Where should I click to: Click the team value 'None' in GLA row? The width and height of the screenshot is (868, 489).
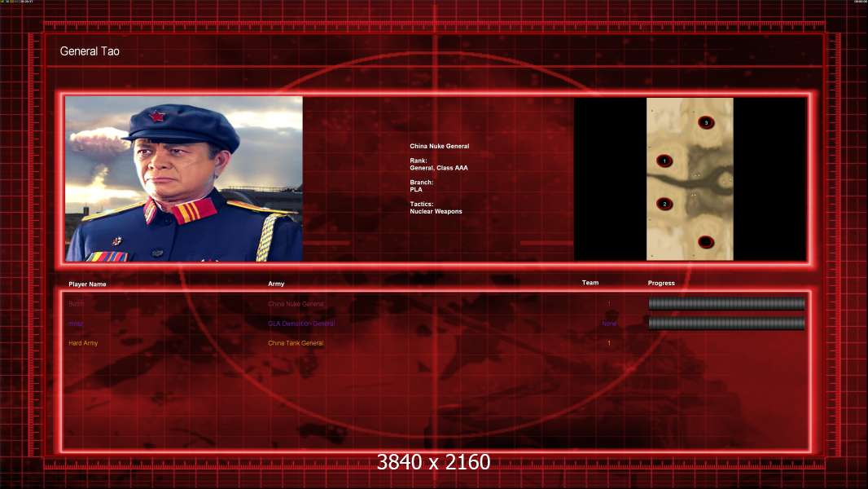click(x=609, y=324)
